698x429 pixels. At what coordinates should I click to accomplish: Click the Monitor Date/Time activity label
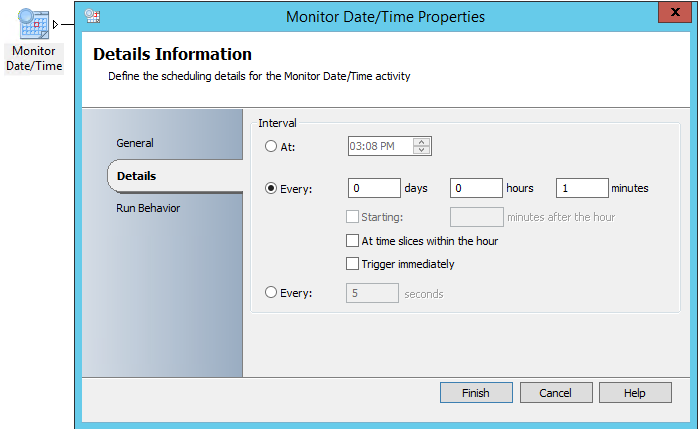coord(34,58)
